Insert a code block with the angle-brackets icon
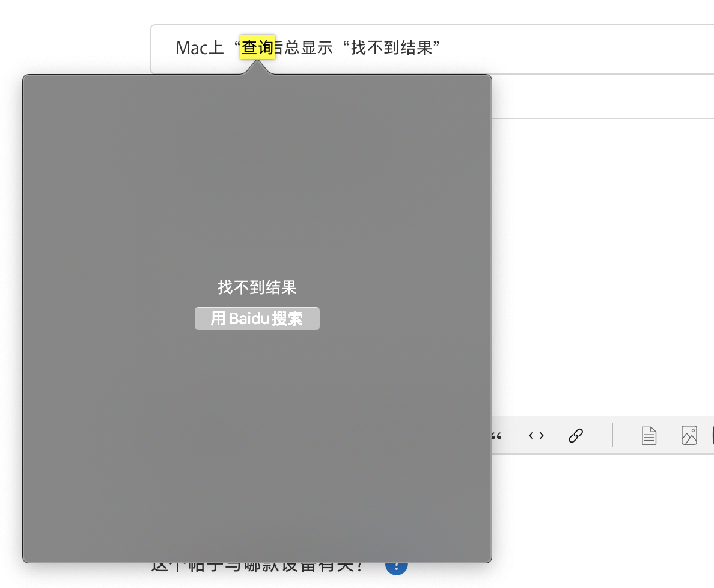Viewport: 714px width, 588px height. coord(536,436)
